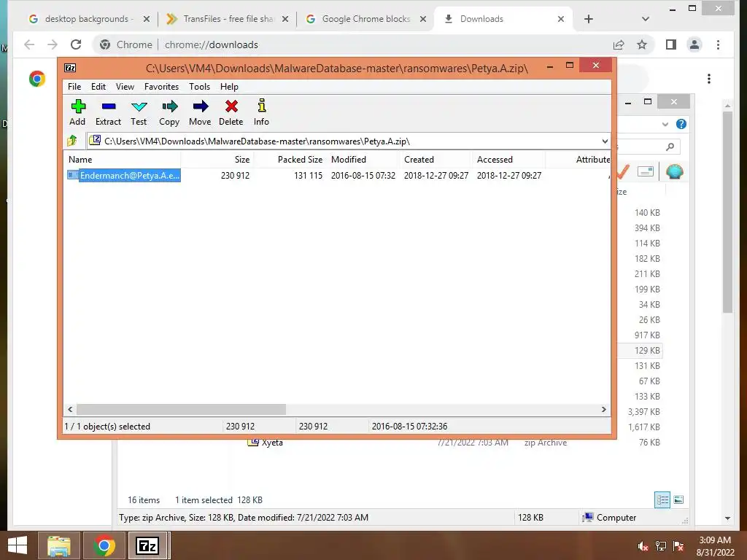Sort by Modified column header
Viewport: 747px width, 560px height.
[363, 160]
